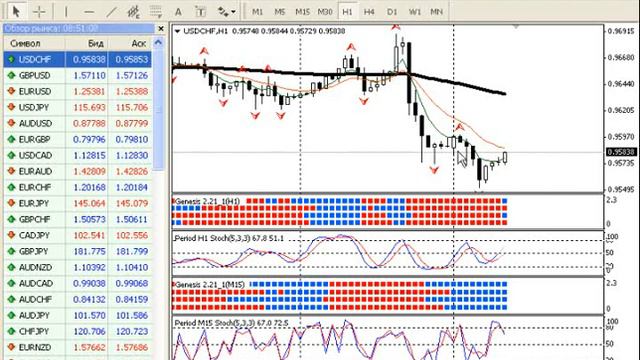Click the Market Watch scrollbar thumb
The height and width of the screenshot is (360, 640).
158,109
